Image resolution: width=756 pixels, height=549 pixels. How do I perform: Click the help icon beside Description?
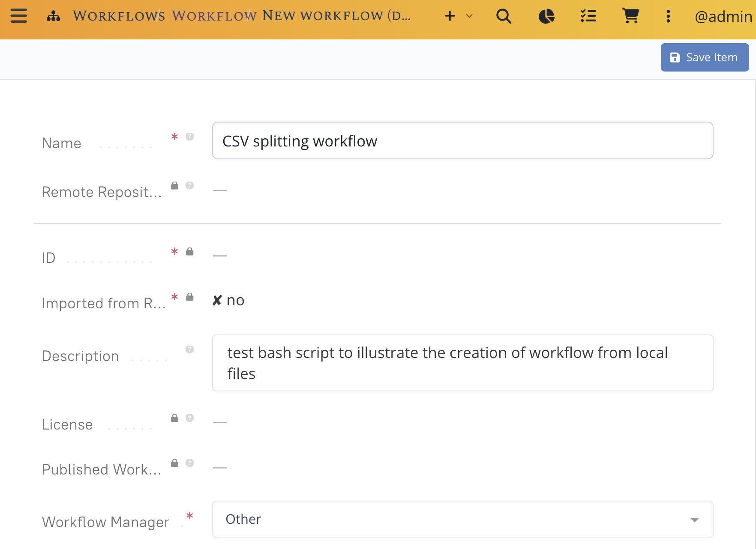point(190,349)
